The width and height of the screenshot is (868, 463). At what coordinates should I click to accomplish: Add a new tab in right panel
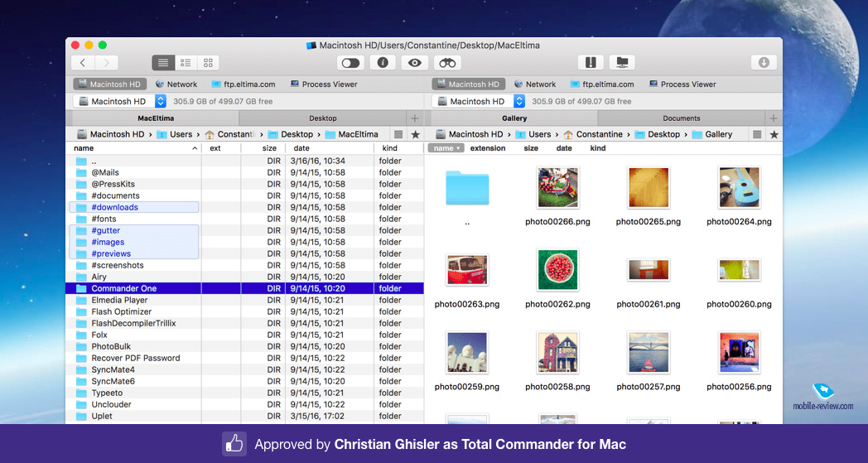tap(774, 118)
